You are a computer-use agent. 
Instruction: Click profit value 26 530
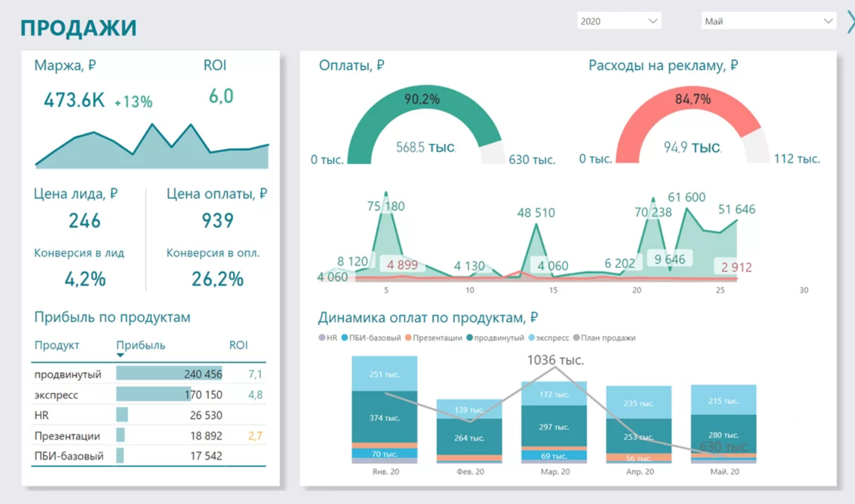pyautogui.click(x=206, y=415)
